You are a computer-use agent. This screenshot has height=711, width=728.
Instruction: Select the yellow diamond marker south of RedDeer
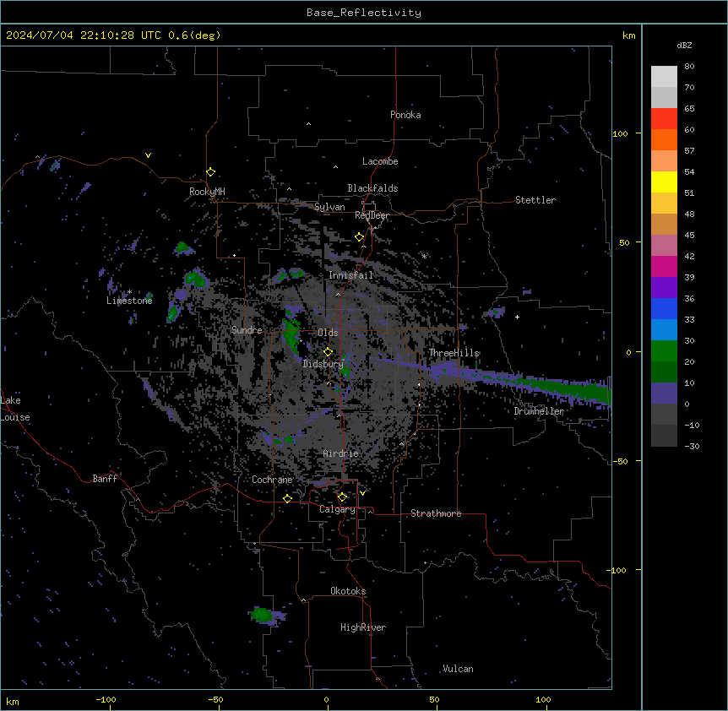click(x=360, y=237)
